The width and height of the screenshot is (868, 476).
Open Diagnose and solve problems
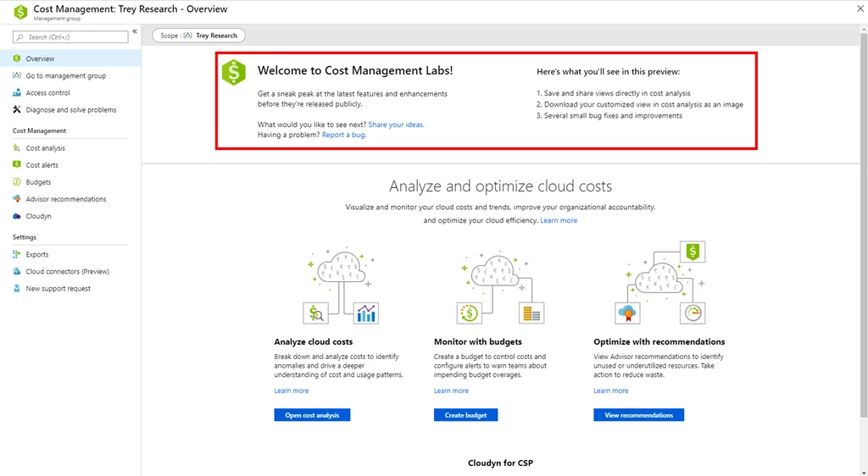[70, 109]
